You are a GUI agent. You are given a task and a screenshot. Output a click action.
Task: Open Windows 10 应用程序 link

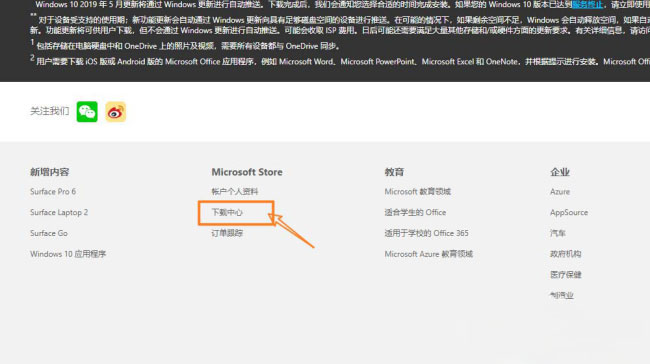pos(68,254)
